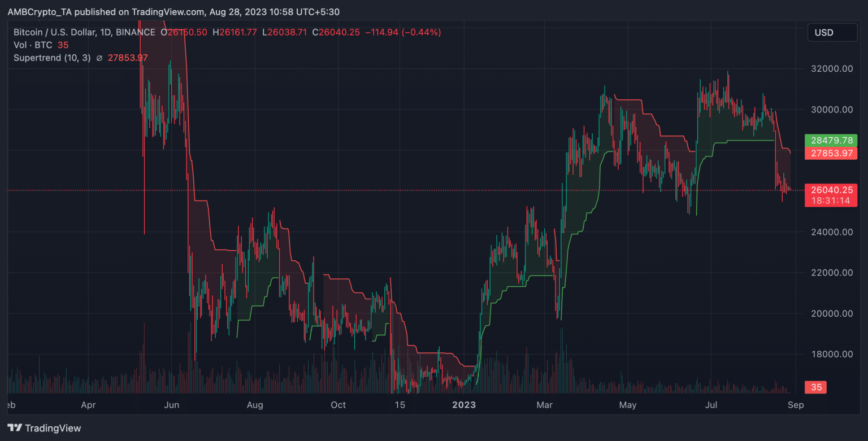Image resolution: width=868 pixels, height=441 pixels.
Task: Click the Sep label on the time axis
Action: 796,405
